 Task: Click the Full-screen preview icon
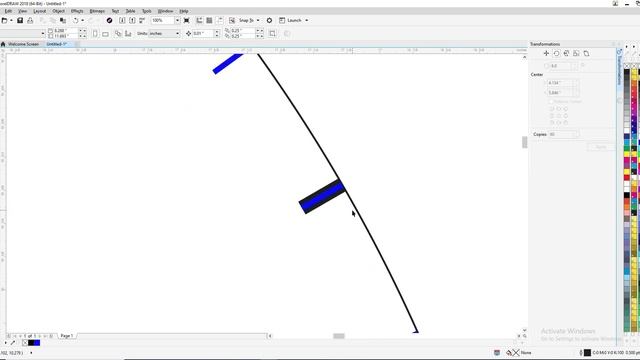187,20
